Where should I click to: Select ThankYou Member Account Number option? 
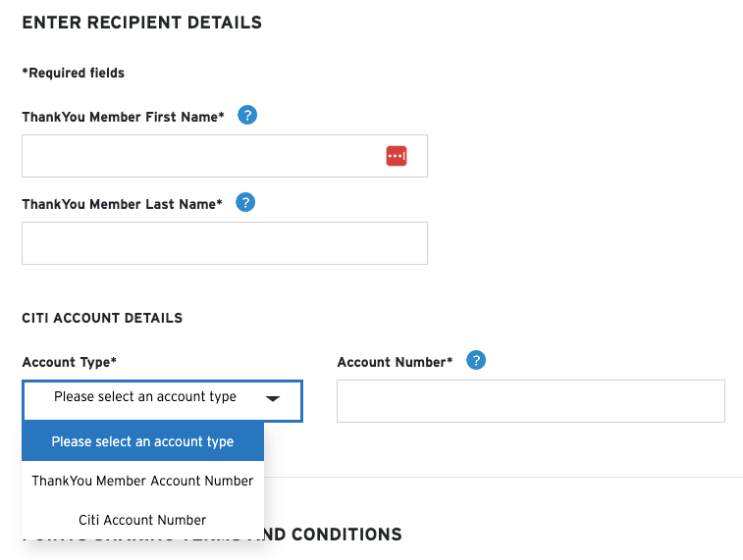pos(142,481)
